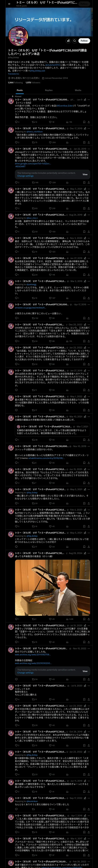The width and height of the screenshot is (98, 868).
Task: Bookmark the pinned Jan 9 post
Action: [x=84, y=122]
